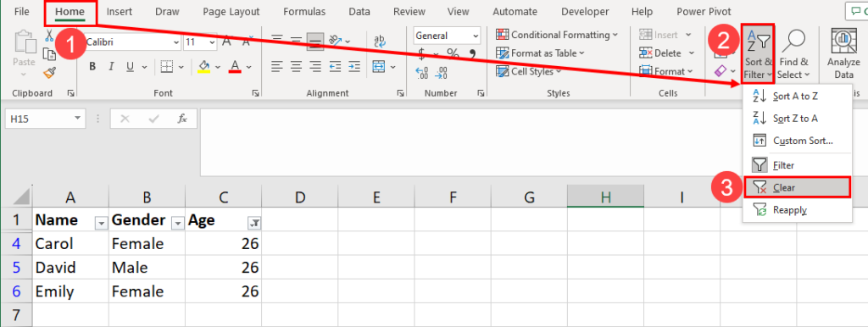Open the General number format dropdown
Screen dimensions: 868x327
476,36
